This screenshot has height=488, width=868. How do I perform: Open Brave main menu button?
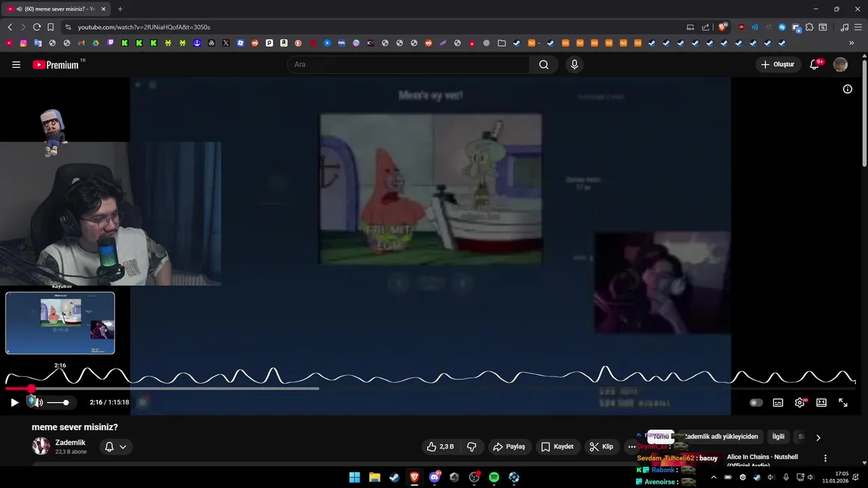pyautogui.click(x=857, y=27)
